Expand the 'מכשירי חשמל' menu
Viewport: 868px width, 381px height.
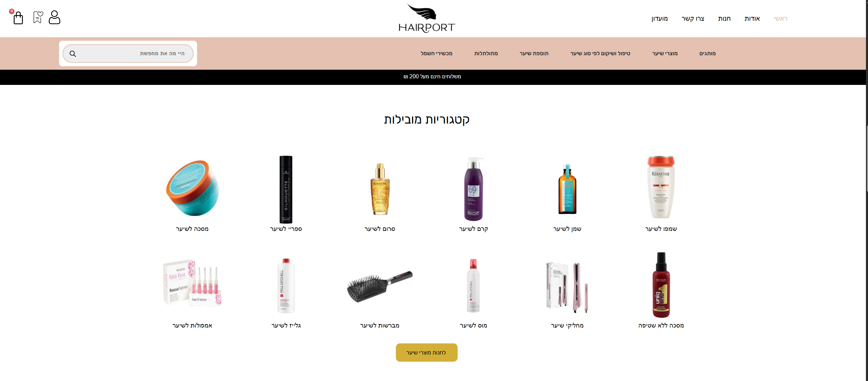coord(436,53)
